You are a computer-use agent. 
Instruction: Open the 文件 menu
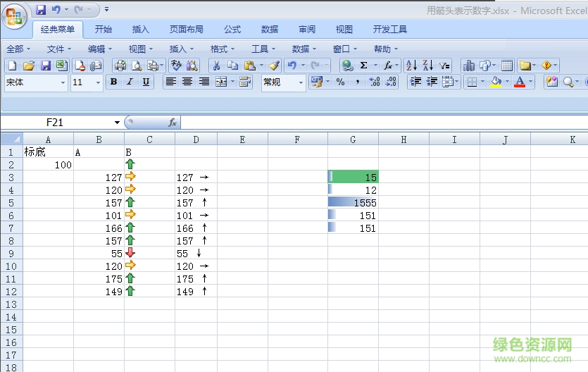(59, 49)
